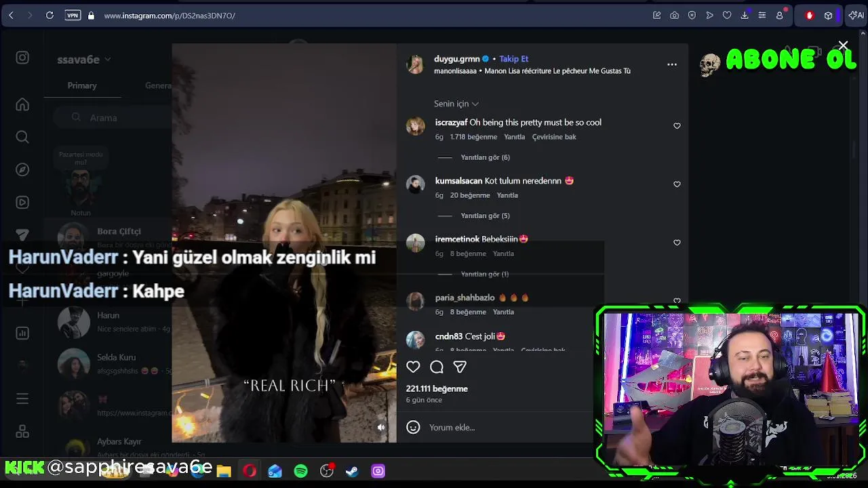Click the red hand ad-blocker extension
This screenshot has height=488, width=868.
[x=809, y=15]
